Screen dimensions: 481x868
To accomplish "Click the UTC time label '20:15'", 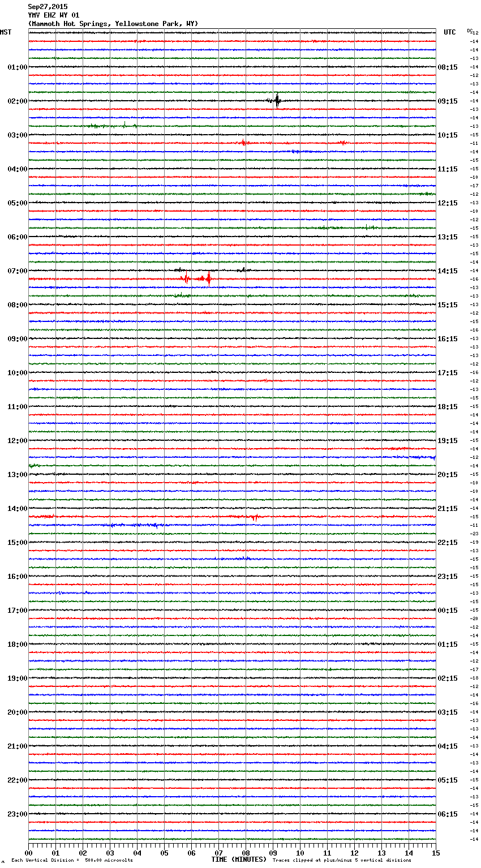I will (448, 475).
